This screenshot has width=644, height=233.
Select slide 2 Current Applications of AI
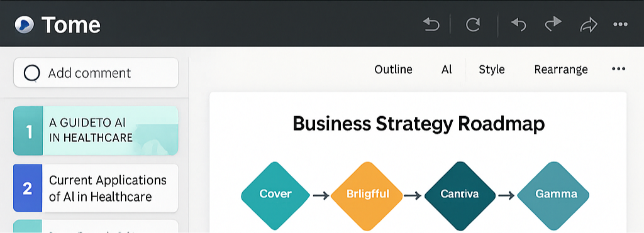(96, 188)
